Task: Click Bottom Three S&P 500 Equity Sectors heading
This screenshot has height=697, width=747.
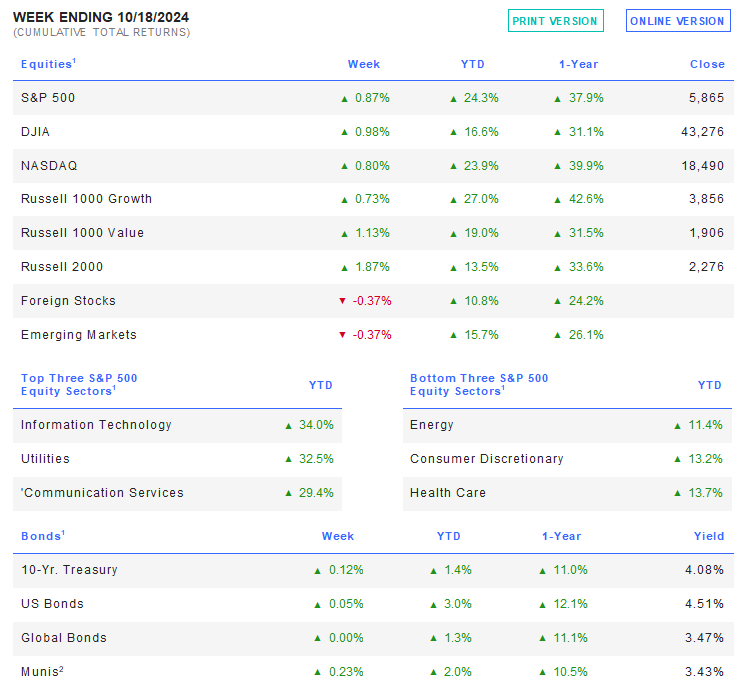Action: coord(479,384)
